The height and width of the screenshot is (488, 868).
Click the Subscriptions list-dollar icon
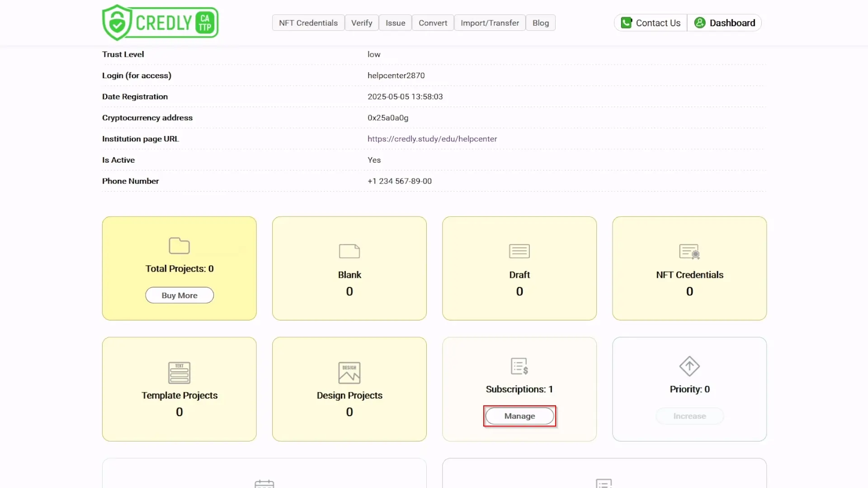[x=519, y=366]
